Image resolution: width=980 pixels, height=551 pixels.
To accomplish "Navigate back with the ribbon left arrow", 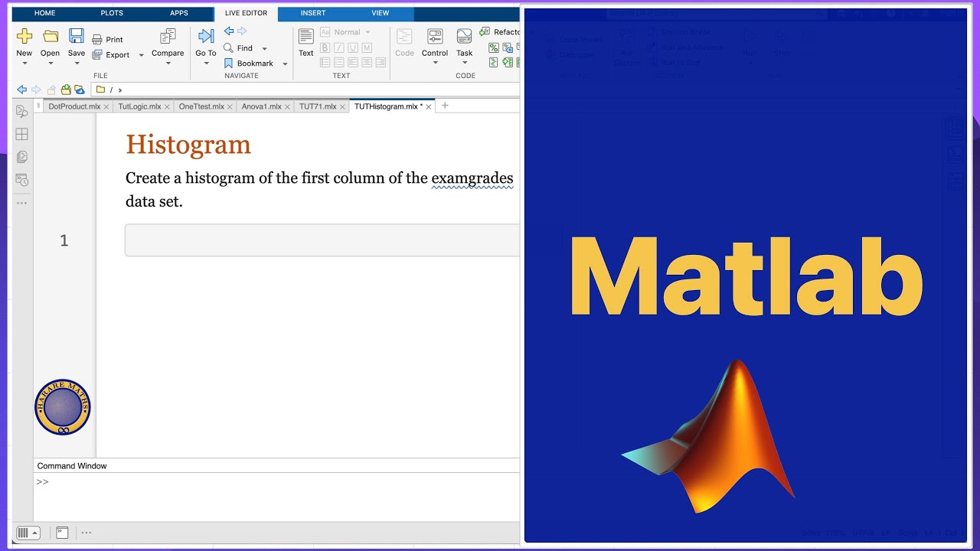I will coord(229,31).
